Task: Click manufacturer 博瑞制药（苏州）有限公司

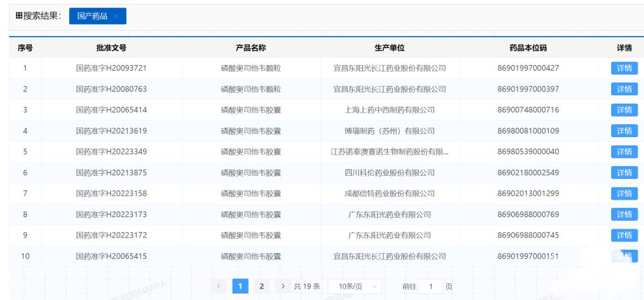Action: (390, 131)
